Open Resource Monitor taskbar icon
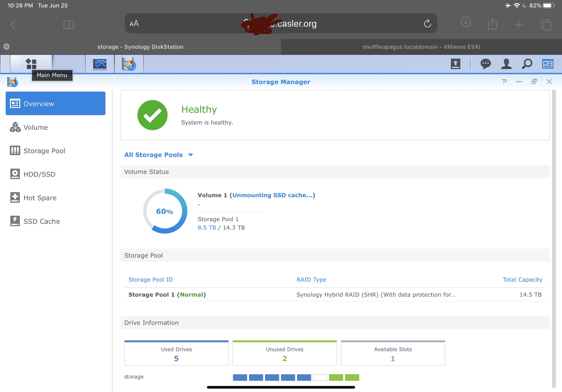Image resolution: width=562 pixels, height=392 pixels. pyautogui.click(x=100, y=64)
